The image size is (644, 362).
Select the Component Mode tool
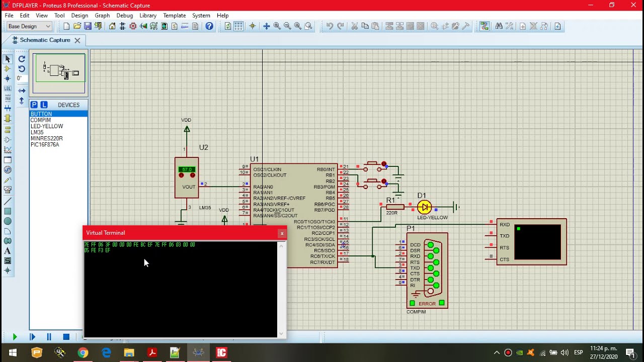[x=8, y=69]
